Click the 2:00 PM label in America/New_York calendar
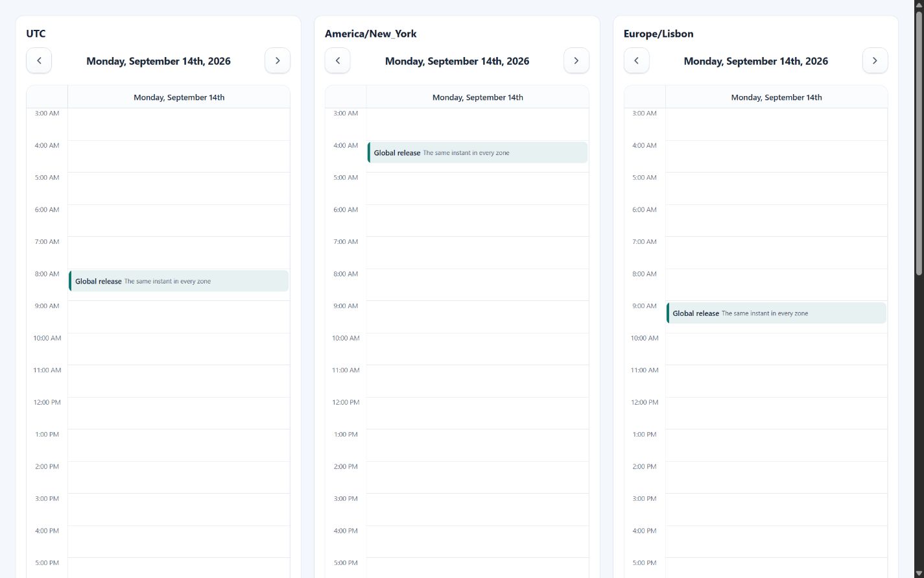This screenshot has width=924, height=578. point(346,466)
